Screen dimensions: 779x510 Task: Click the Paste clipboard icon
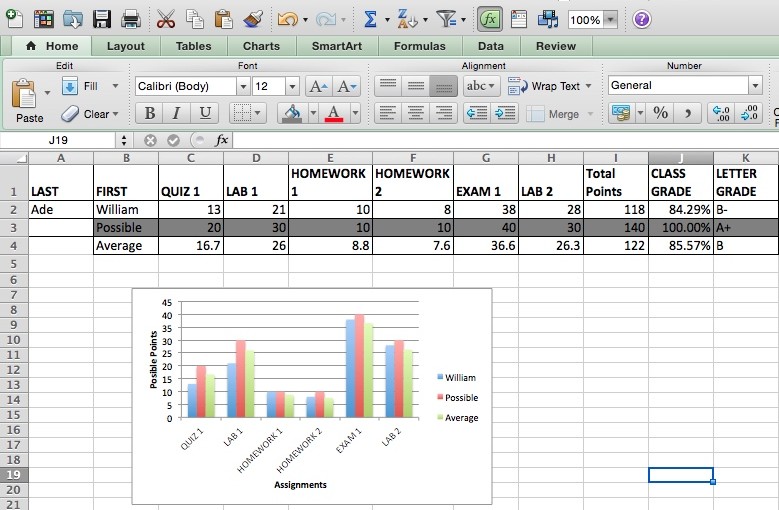(x=27, y=96)
